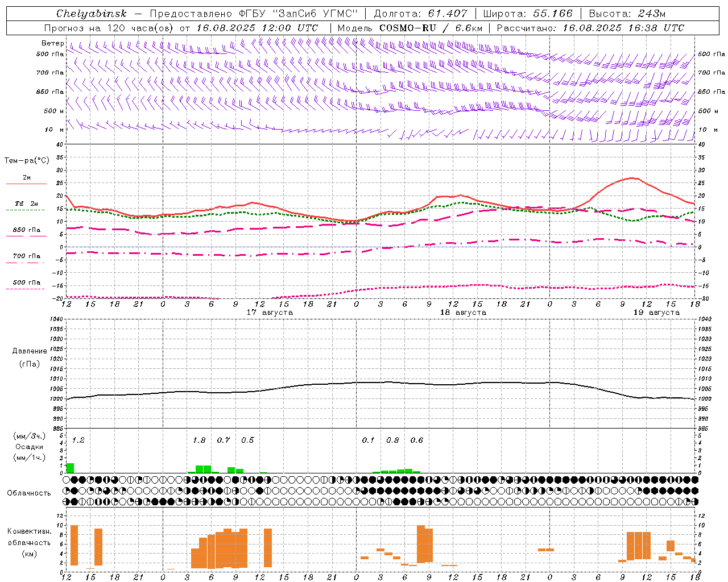This screenshot has height=582, width=728.
Task: Click the 700 гПа wind level on left axis
Action: click(x=50, y=73)
